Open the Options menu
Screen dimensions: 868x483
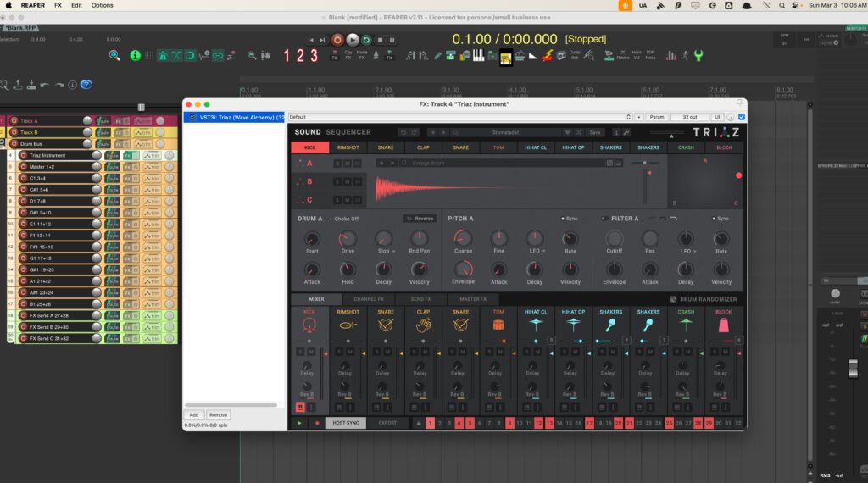pyautogui.click(x=102, y=6)
